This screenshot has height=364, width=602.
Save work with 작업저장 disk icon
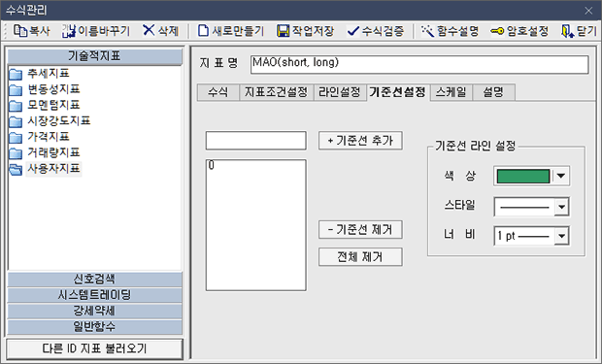pyautogui.click(x=284, y=31)
